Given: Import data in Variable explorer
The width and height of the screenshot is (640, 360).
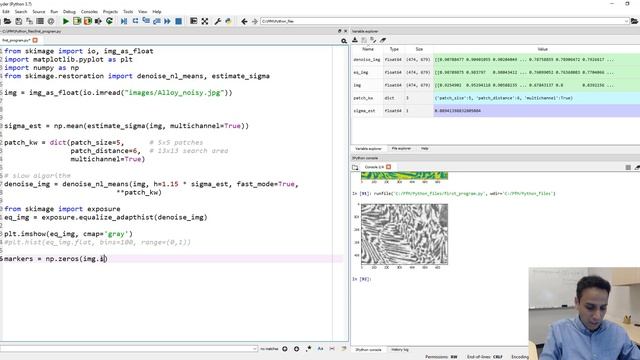Looking at the screenshot, I should click(x=355, y=40).
